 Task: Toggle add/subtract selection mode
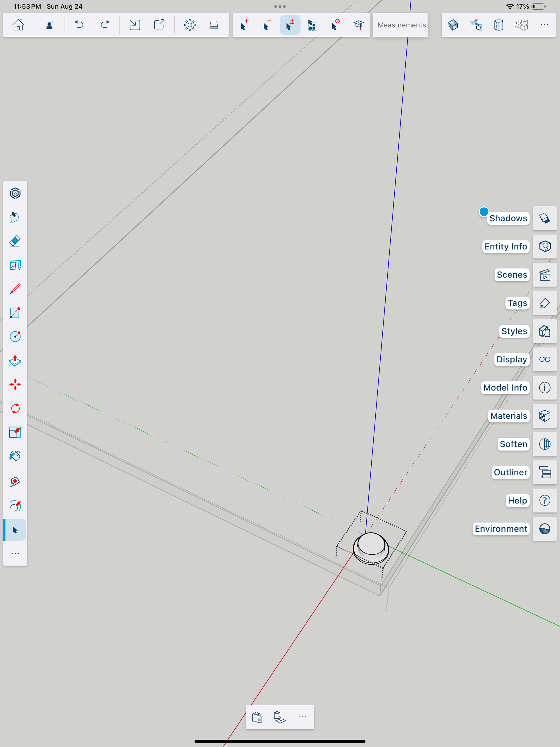(x=290, y=25)
